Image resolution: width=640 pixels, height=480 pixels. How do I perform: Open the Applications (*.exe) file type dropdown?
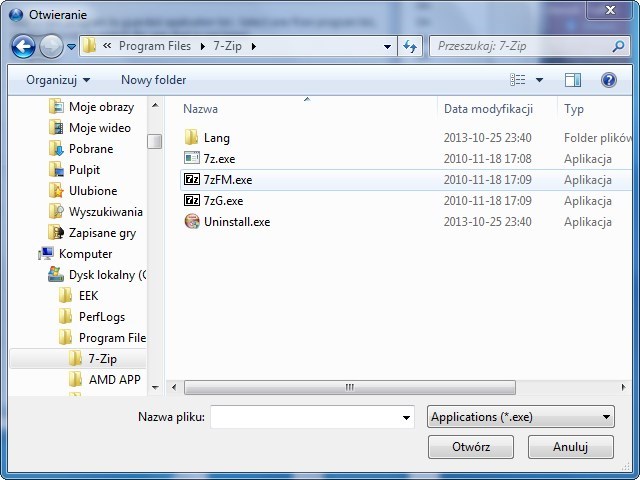click(x=521, y=417)
